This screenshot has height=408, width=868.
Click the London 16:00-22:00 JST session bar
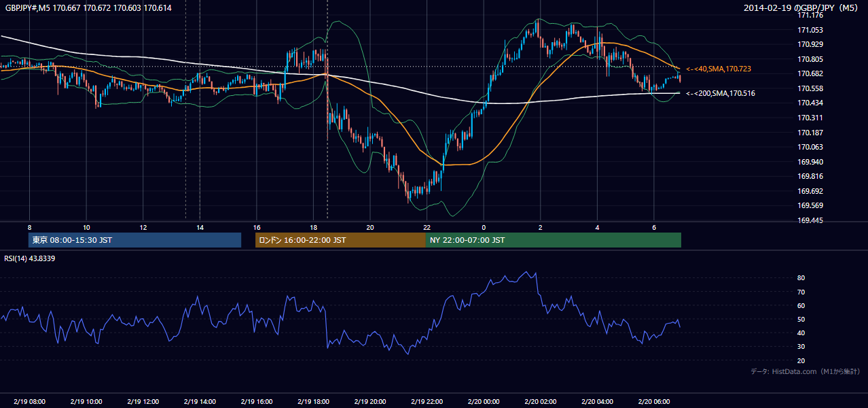tap(340, 240)
